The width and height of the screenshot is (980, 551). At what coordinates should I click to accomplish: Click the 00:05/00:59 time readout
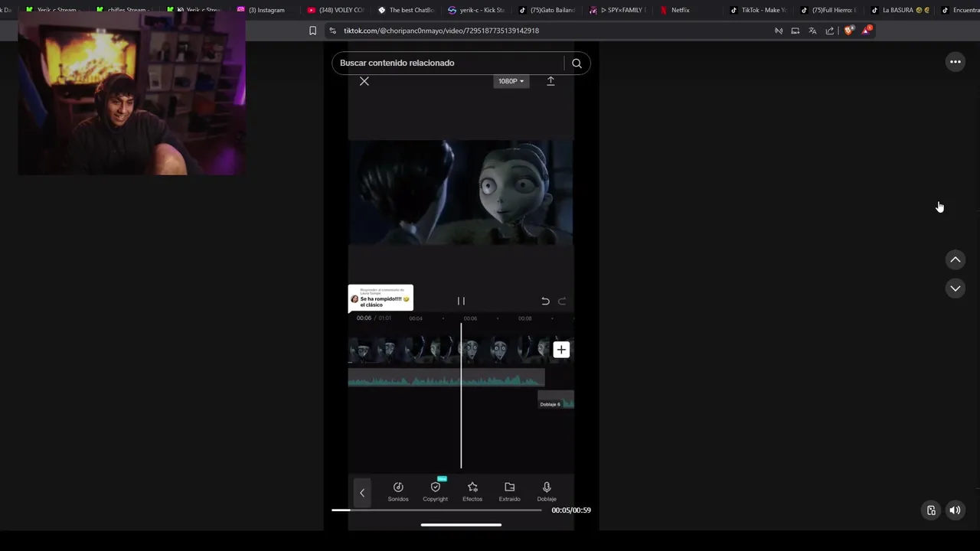571,510
